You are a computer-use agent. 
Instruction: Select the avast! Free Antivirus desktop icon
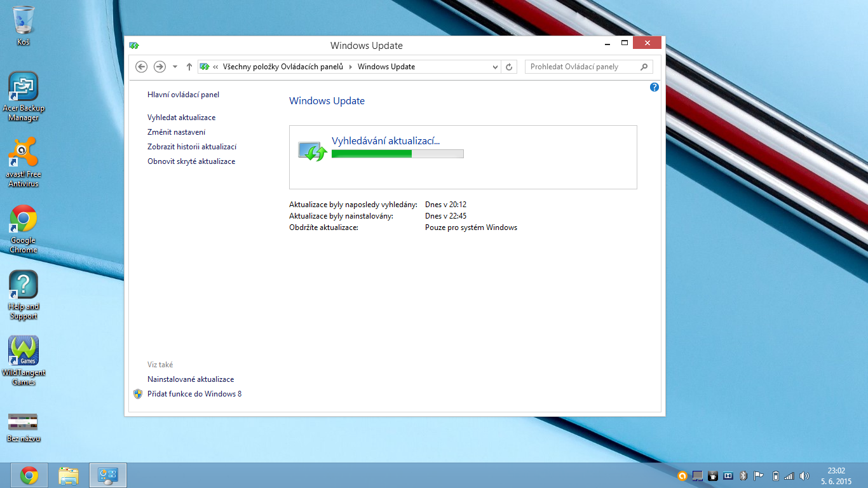(24, 163)
